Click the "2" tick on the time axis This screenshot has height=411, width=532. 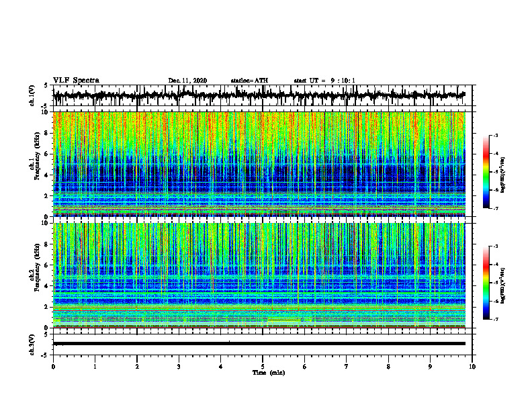[x=137, y=367]
